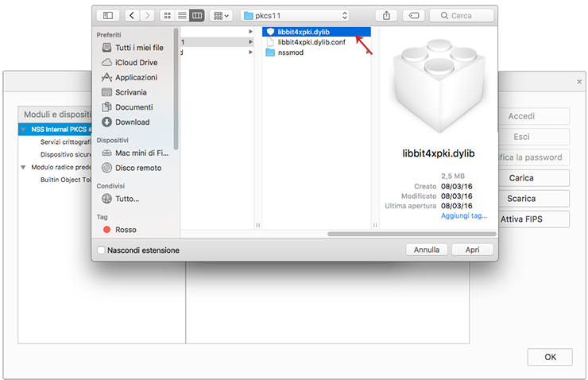This screenshot has width=588, height=380.
Task: Select Mac mini device in sidebar
Action: coord(133,153)
